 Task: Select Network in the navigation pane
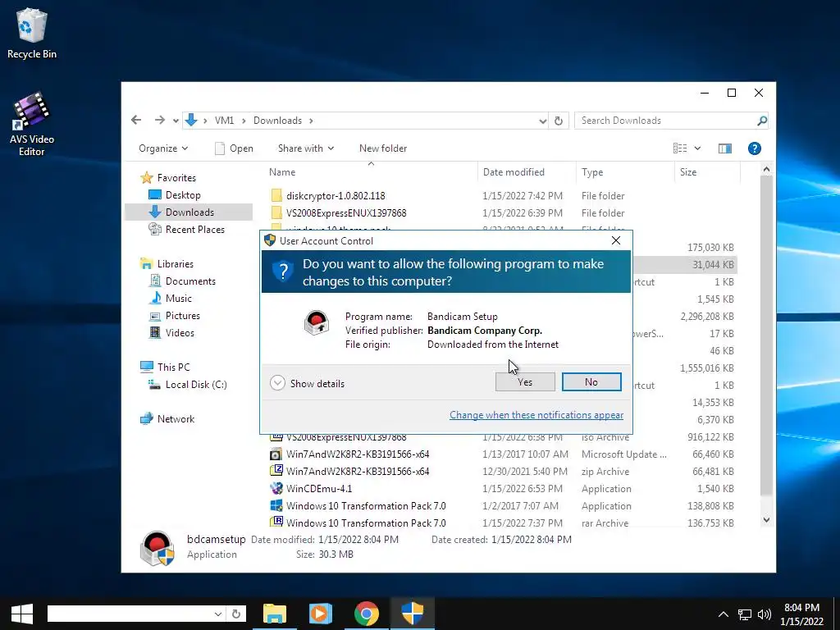(x=167, y=419)
